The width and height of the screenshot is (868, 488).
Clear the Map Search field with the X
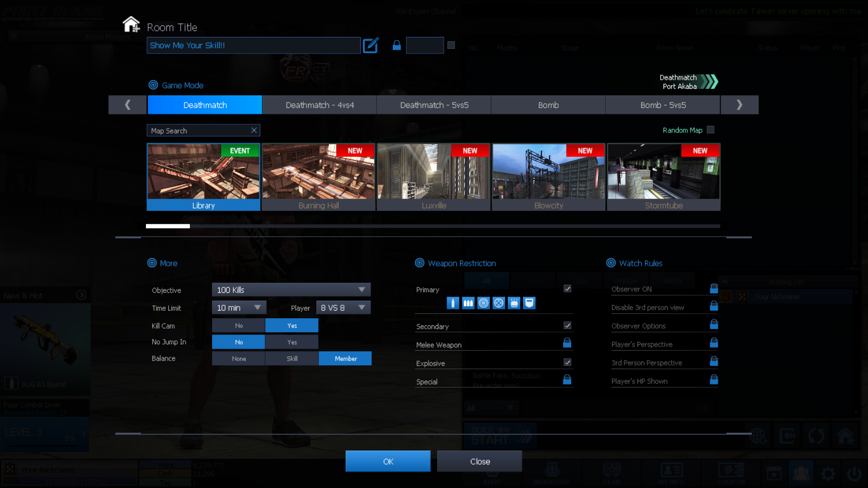coord(254,130)
